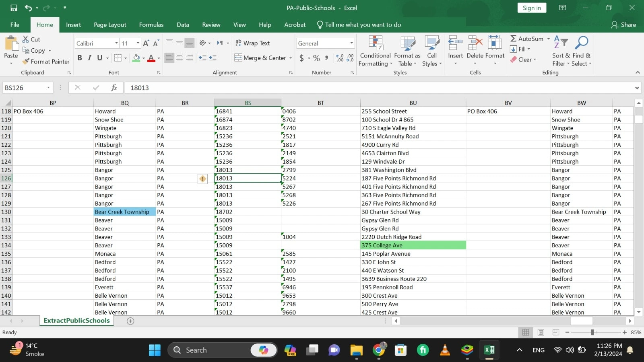
Task: Click the Share button
Action: 623,25
